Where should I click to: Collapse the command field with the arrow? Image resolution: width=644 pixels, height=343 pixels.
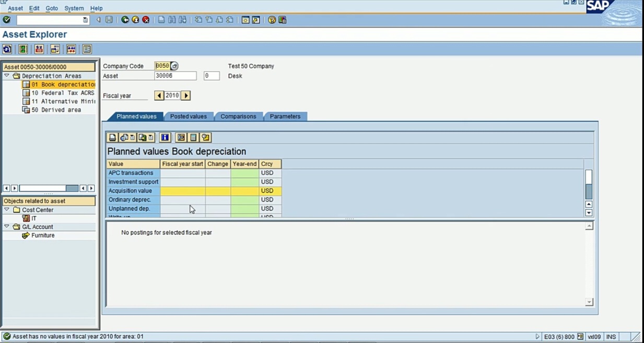98,20
